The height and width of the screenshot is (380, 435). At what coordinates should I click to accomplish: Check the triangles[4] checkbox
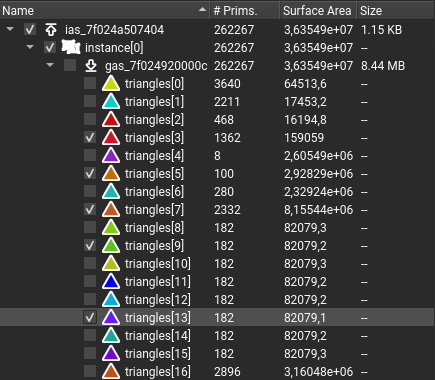(x=90, y=155)
